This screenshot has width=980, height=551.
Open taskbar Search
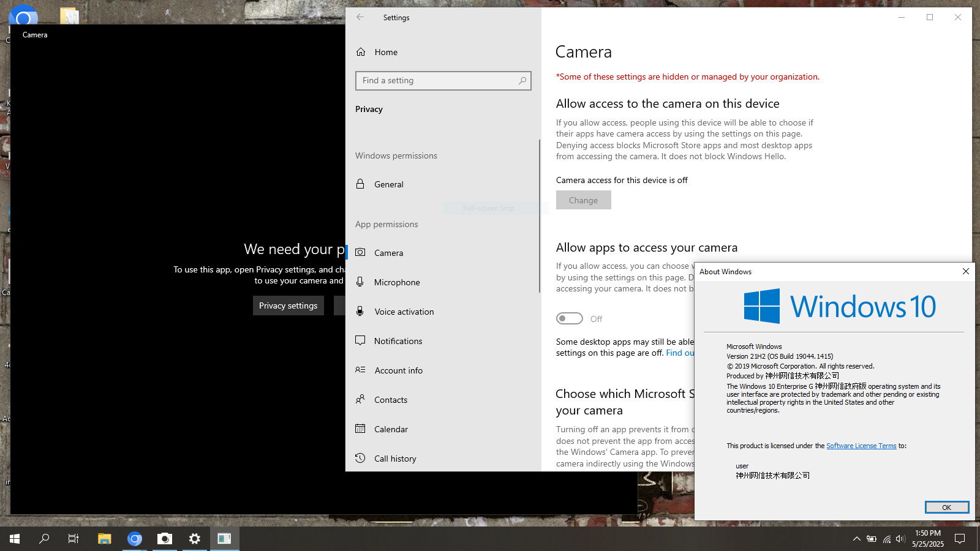[x=44, y=539]
